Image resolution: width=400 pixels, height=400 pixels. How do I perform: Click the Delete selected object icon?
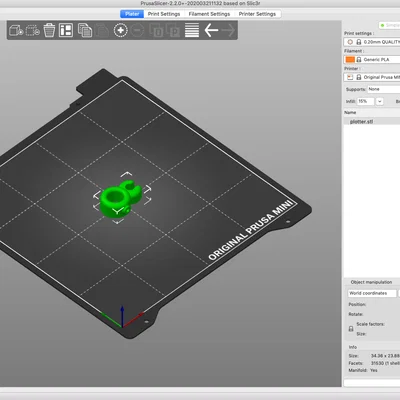pyautogui.click(x=33, y=30)
